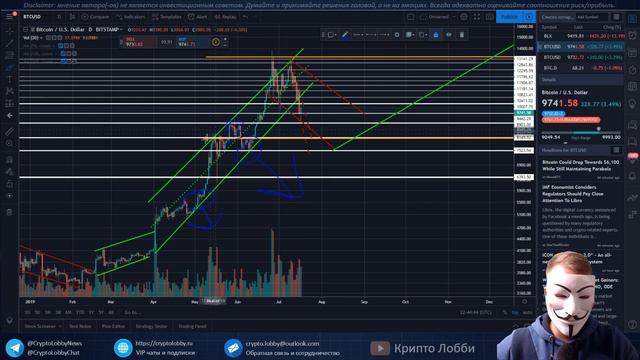Remove drawings with left toolbar trash icon

9,212
